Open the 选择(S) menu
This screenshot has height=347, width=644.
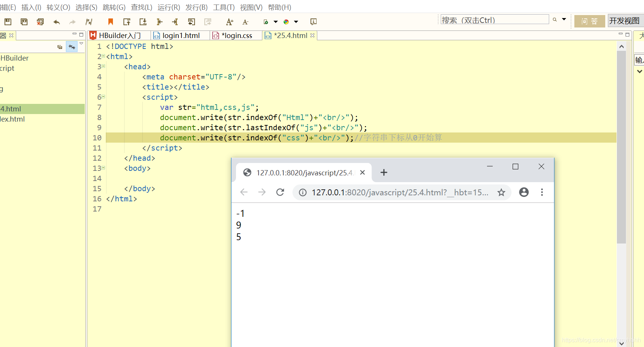(x=86, y=7)
